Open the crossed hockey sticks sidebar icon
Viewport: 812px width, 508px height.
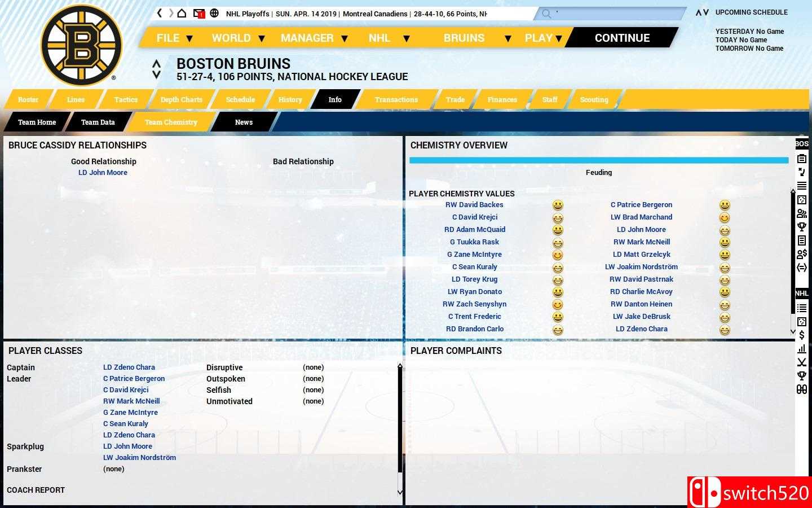(801, 362)
